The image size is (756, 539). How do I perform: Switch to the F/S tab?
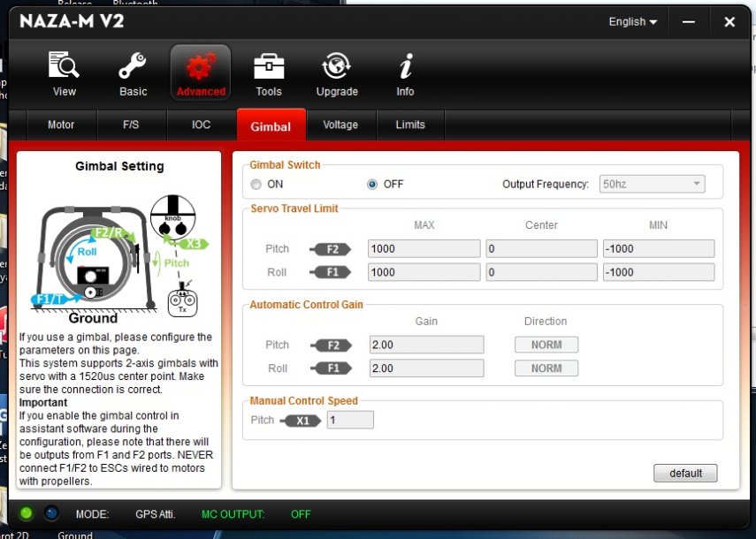[x=131, y=125]
